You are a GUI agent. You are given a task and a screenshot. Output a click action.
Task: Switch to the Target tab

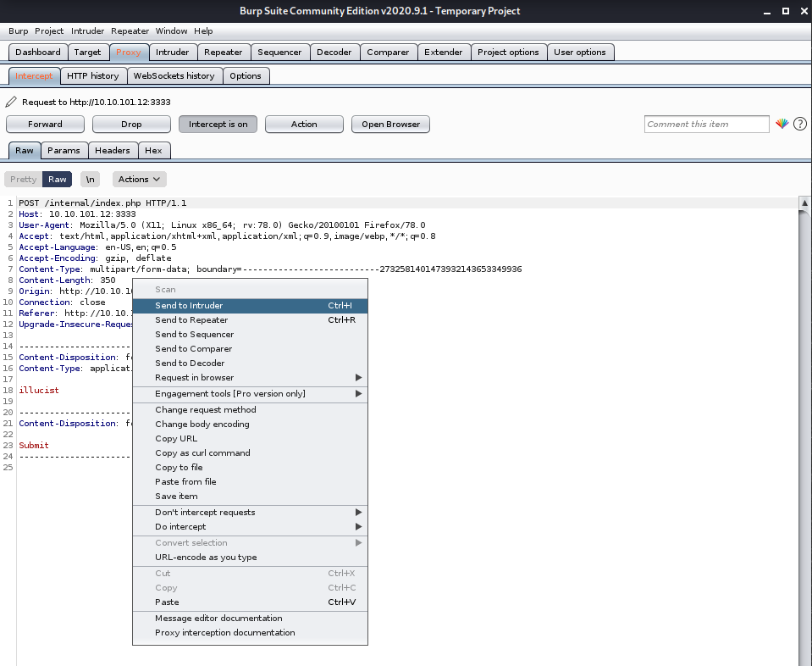click(x=87, y=53)
